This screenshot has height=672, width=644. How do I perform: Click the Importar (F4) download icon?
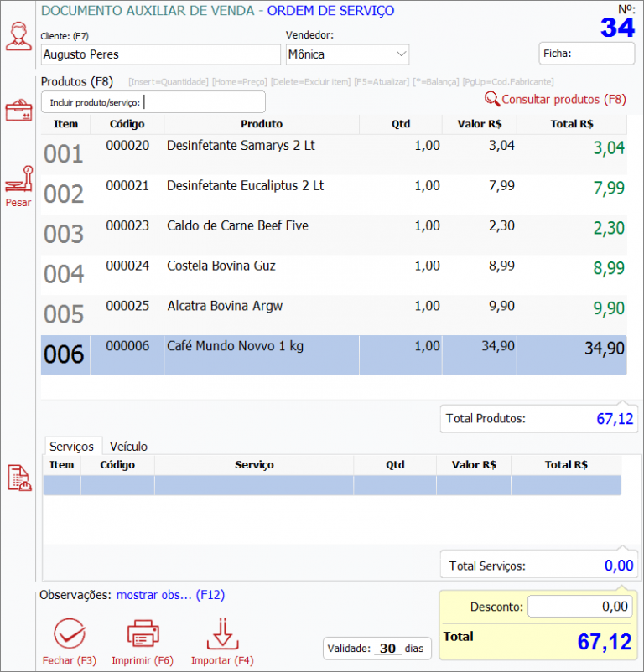(x=221, y=634)
